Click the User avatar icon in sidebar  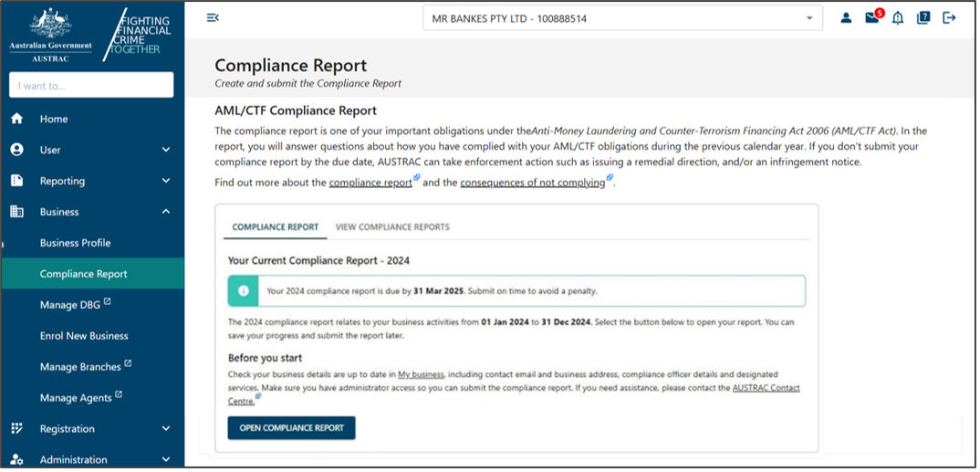16,150
